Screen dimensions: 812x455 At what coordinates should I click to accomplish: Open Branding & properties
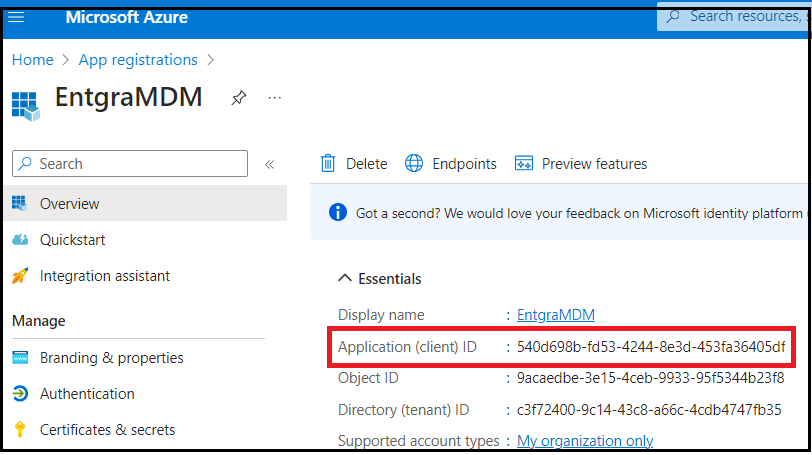111,358
